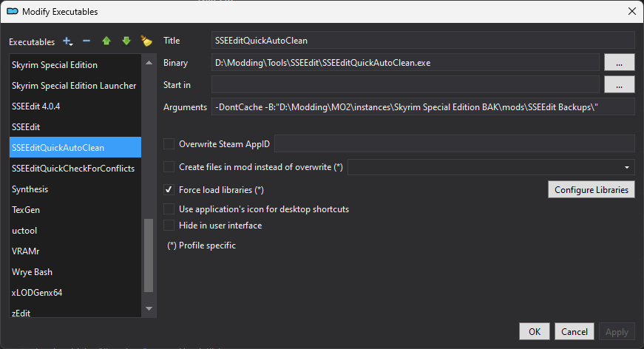Click the add executable plus icon

(68, 41)
